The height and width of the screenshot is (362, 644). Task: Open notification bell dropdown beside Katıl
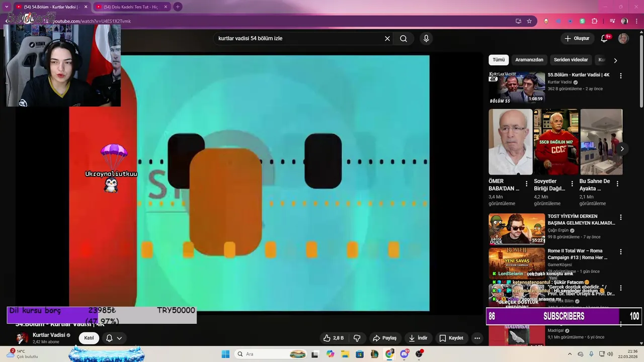(114, 338)
